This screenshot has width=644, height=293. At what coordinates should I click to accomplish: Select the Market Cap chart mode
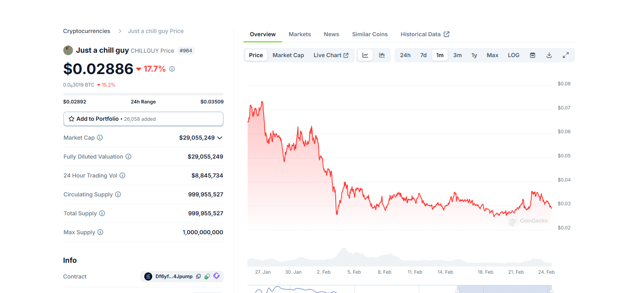point(288,55)
